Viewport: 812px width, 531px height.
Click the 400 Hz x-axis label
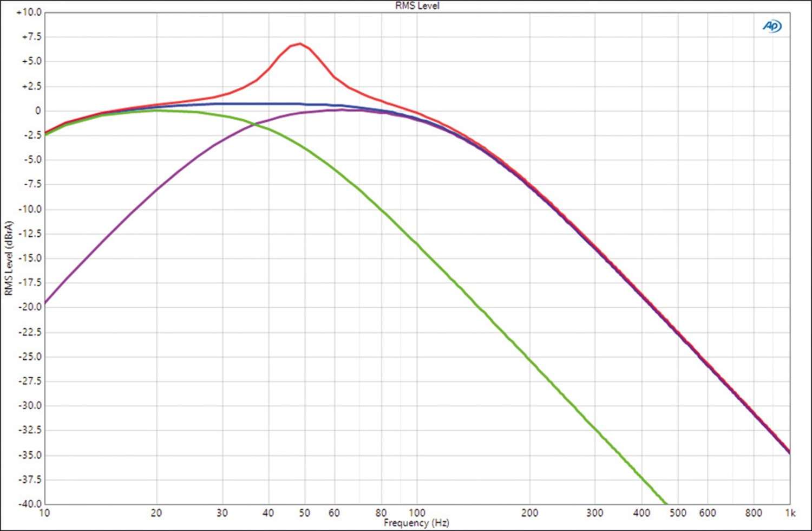[641, 513]
